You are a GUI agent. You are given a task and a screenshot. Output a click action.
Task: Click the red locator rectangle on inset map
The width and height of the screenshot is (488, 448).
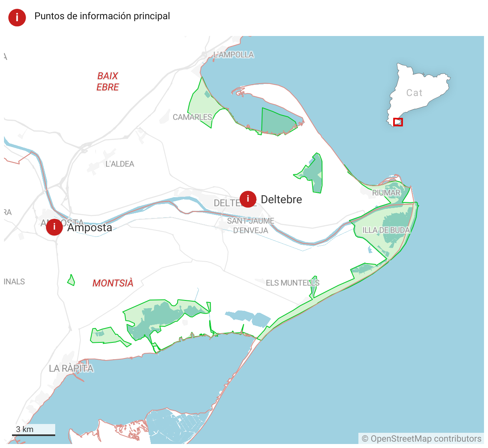click(x=398, y=122)
